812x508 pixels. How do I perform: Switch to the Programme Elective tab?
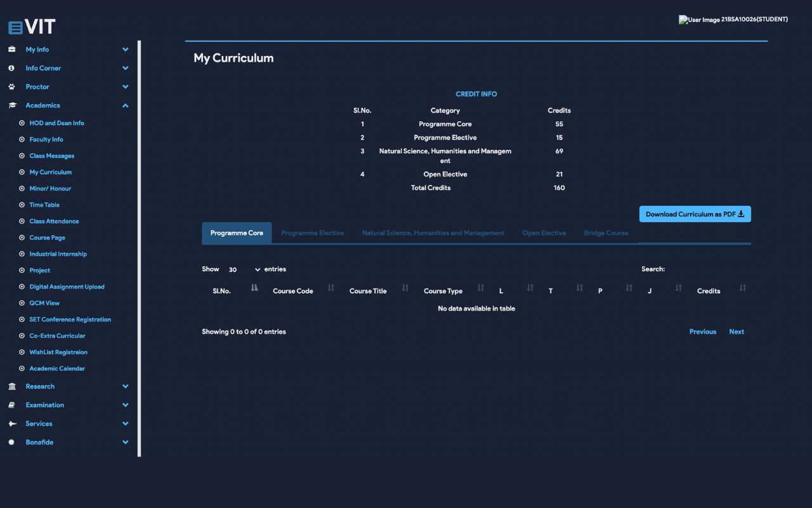[x=313, y=232]
